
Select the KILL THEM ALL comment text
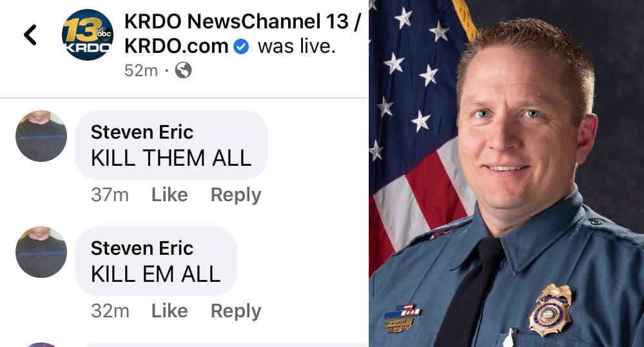coord(171,158)
